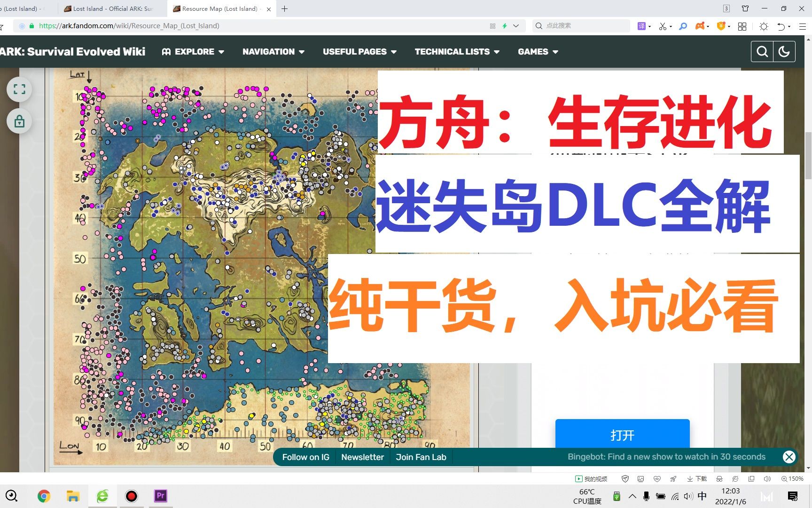The height and width of the screenshot is (508, 812).
Task: Expand the game extension dropdown arrow
Action: pyautogui.click(x=708, y=26)
